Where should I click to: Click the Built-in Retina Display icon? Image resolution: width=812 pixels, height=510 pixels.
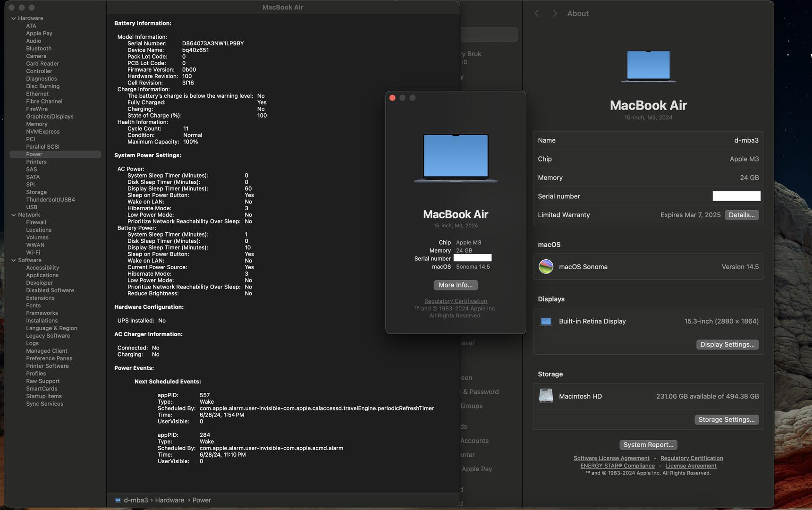click(x=546, y=322)
